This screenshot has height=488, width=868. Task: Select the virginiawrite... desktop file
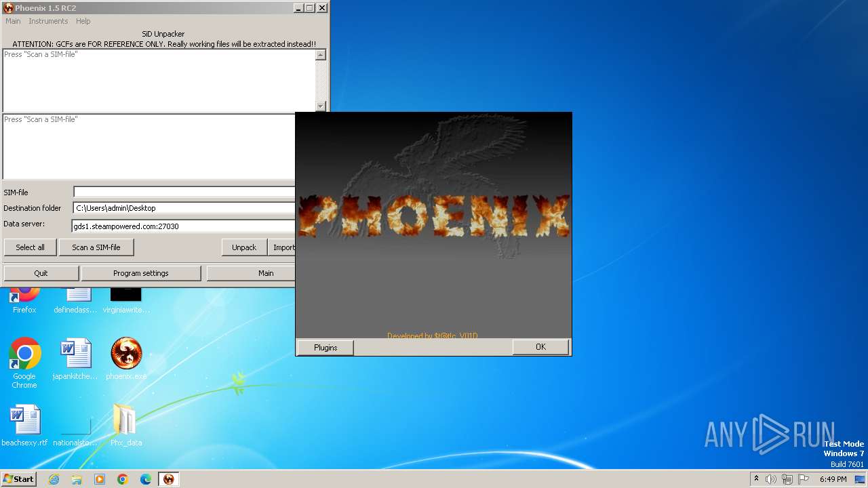click(x=126, y=300)
